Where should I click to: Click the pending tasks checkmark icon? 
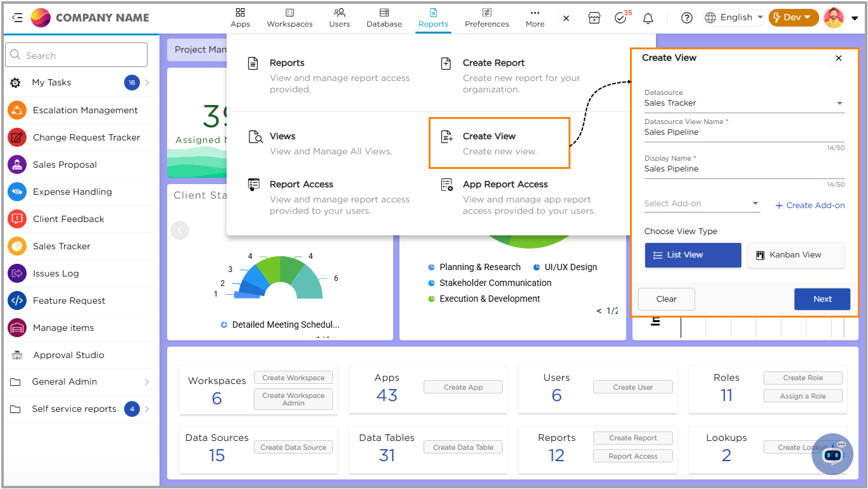click(x=620, y=18)
